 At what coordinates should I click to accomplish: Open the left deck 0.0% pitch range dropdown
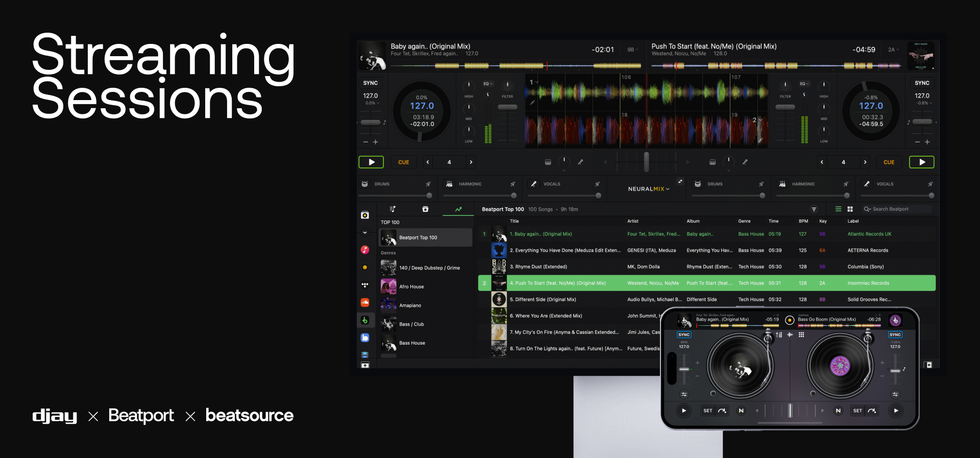click(372, 103)
